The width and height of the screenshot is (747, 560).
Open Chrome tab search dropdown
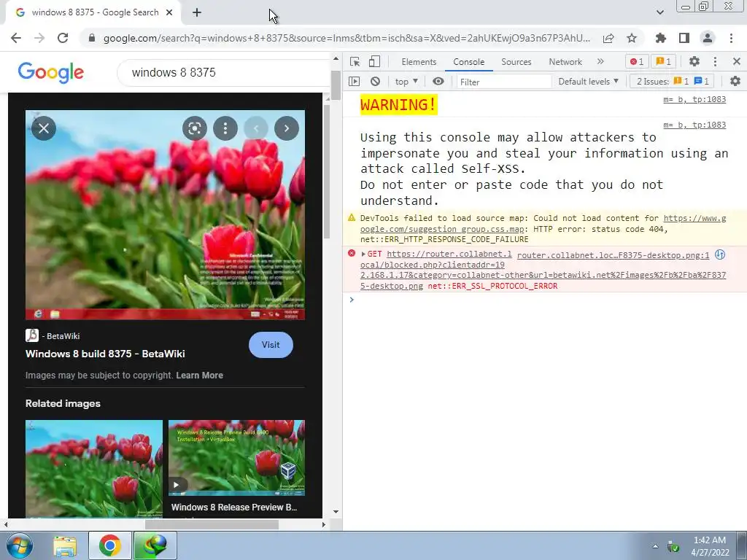pos(659,12)
